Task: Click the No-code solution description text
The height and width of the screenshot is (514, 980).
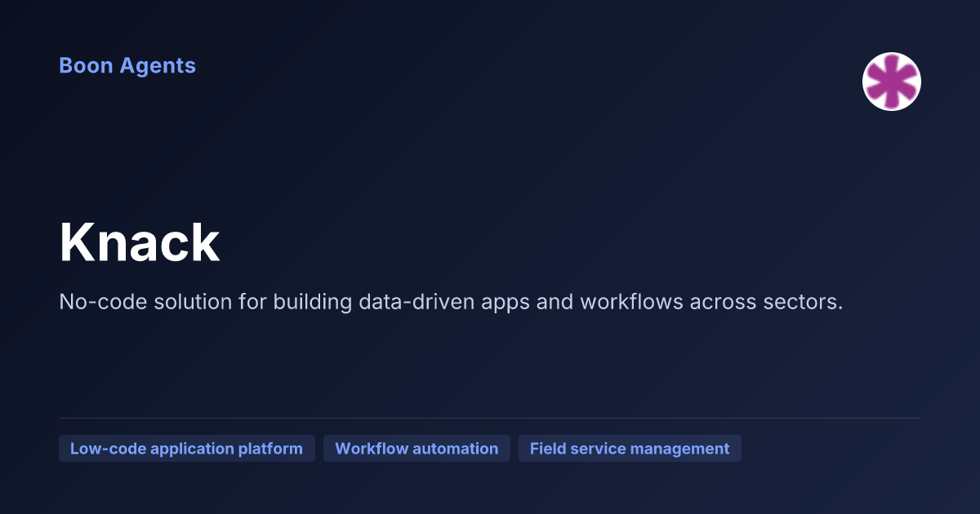Action: pyautogui.click(x=451, y=302)
